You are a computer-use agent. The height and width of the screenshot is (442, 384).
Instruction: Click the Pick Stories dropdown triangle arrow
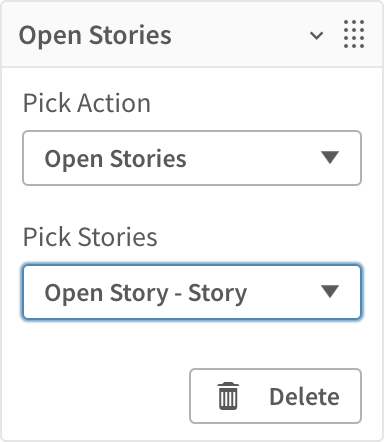click(x=330, y=291)
